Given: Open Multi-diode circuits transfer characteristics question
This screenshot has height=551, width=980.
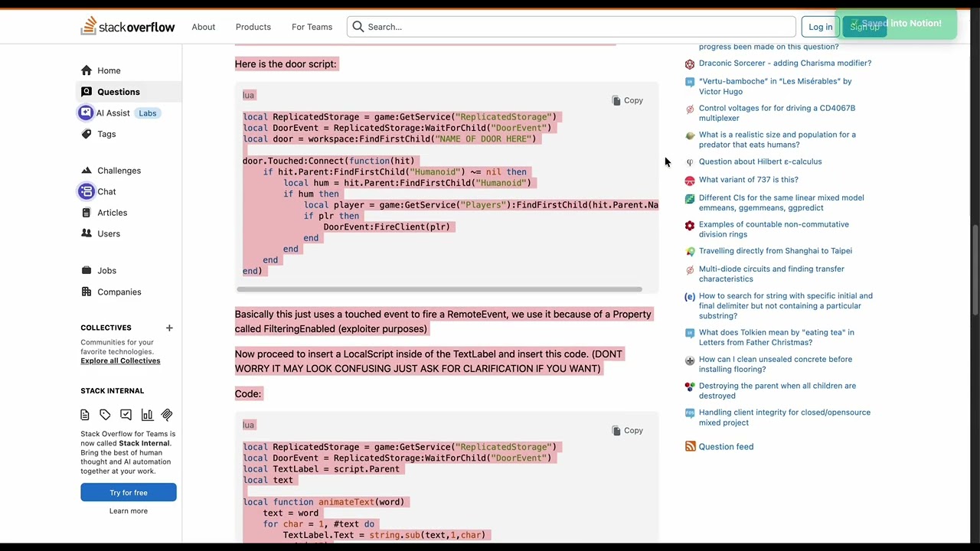Looking at the screenshot, I should [x=771, y=274].
